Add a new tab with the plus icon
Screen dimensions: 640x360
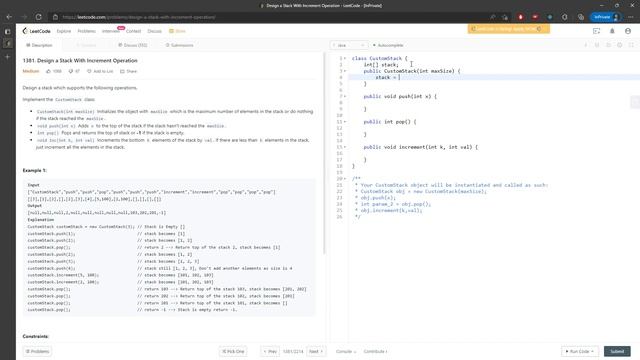(7, 57)
